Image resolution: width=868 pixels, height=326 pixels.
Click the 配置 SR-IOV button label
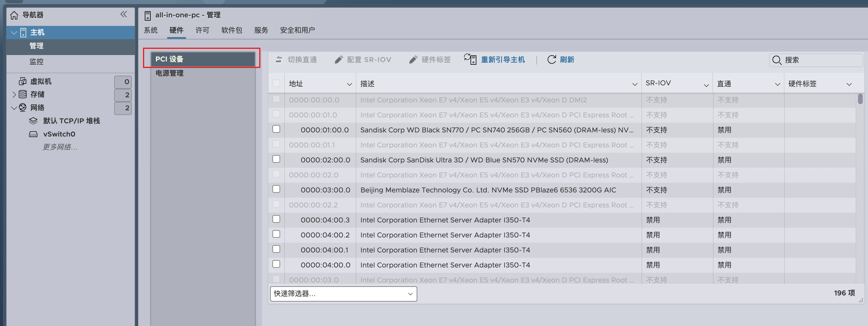(369, 60)
